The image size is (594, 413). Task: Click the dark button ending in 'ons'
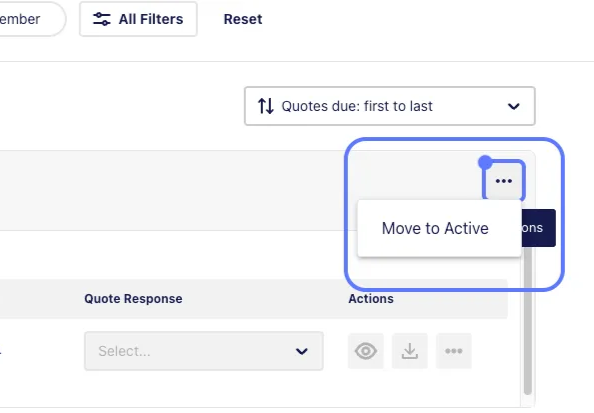point(538,228)
